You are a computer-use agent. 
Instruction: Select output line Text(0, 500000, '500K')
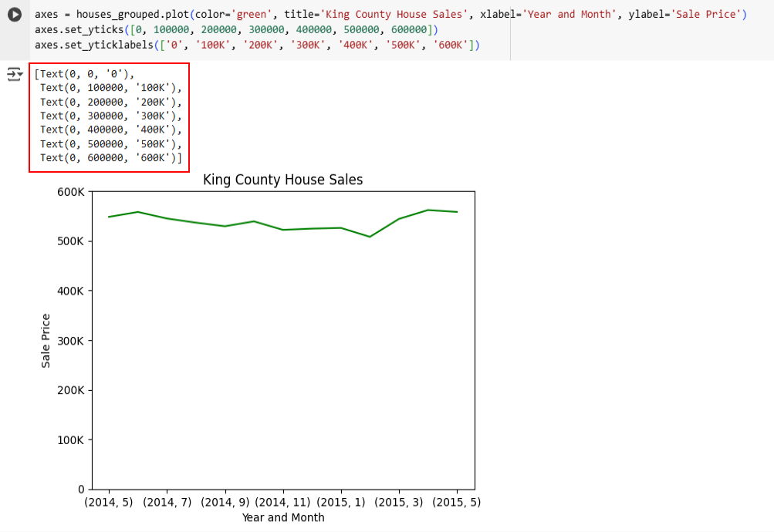pyautogui.click(x=111, y=144)
